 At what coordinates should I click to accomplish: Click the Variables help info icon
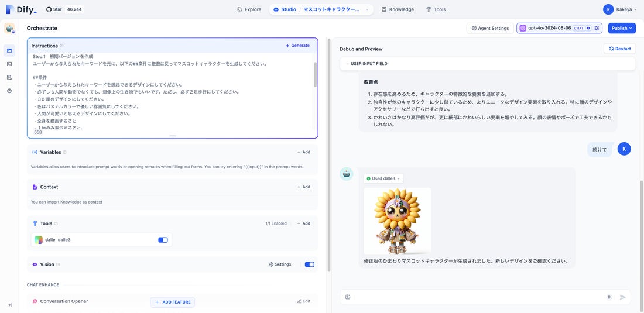[x=65, y=152]
